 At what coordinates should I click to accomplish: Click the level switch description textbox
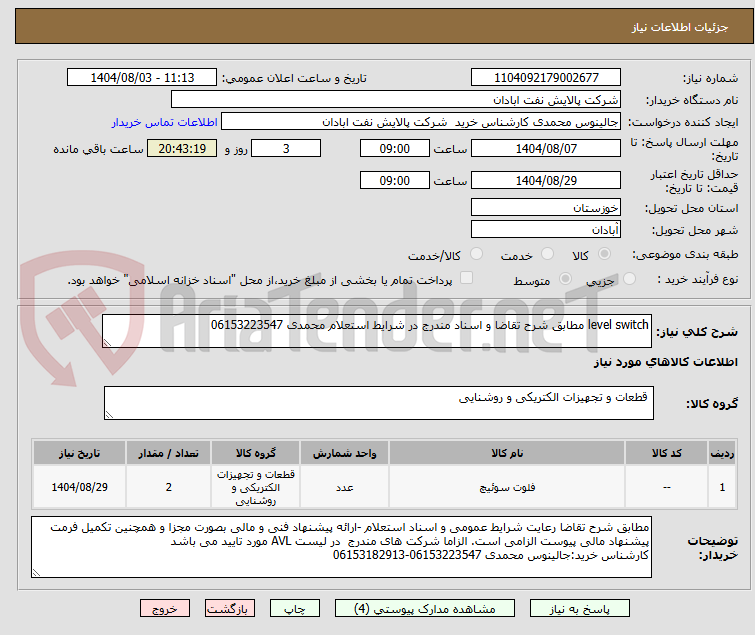coord(377,331)
